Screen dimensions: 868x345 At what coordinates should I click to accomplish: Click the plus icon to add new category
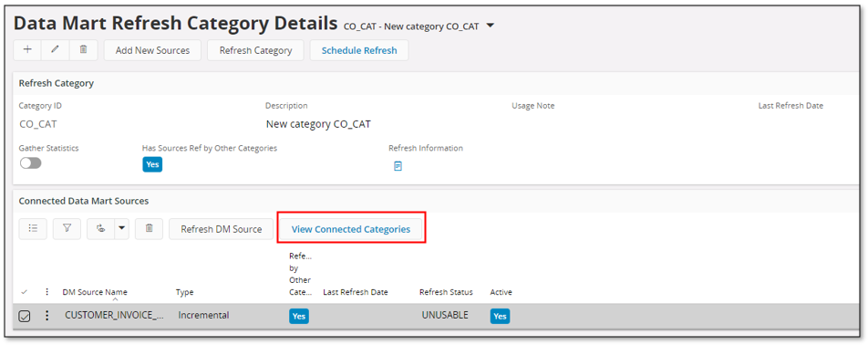pos(27,50)
